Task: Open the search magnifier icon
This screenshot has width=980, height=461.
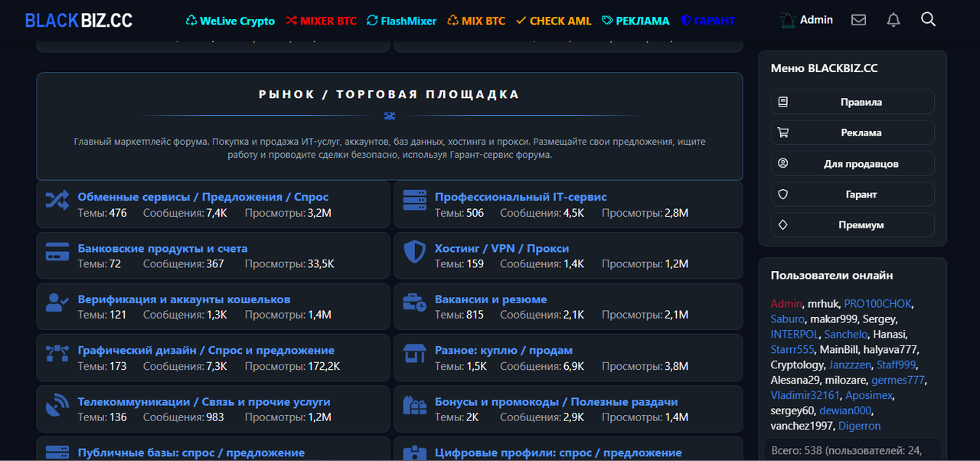Action: click(x=929, y=19)
